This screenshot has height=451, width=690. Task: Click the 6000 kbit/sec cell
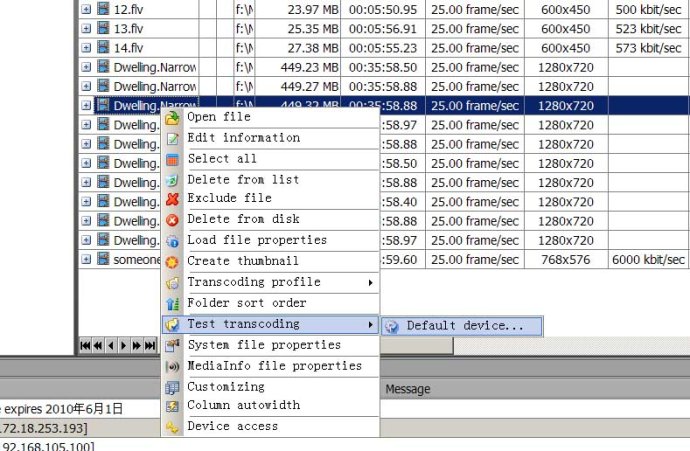[649, 260]
